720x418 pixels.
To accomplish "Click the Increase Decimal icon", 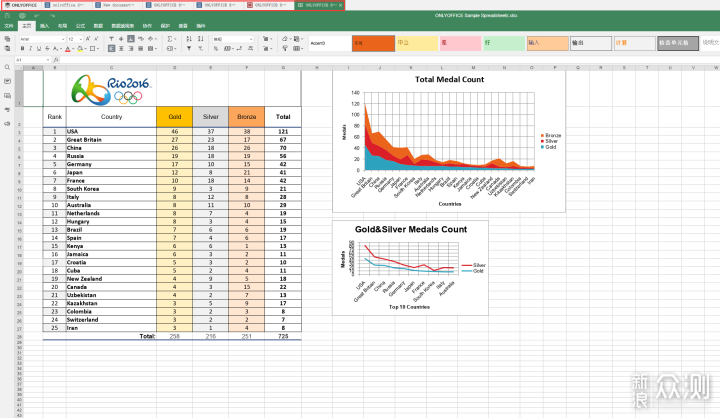I will coord(251,48).
